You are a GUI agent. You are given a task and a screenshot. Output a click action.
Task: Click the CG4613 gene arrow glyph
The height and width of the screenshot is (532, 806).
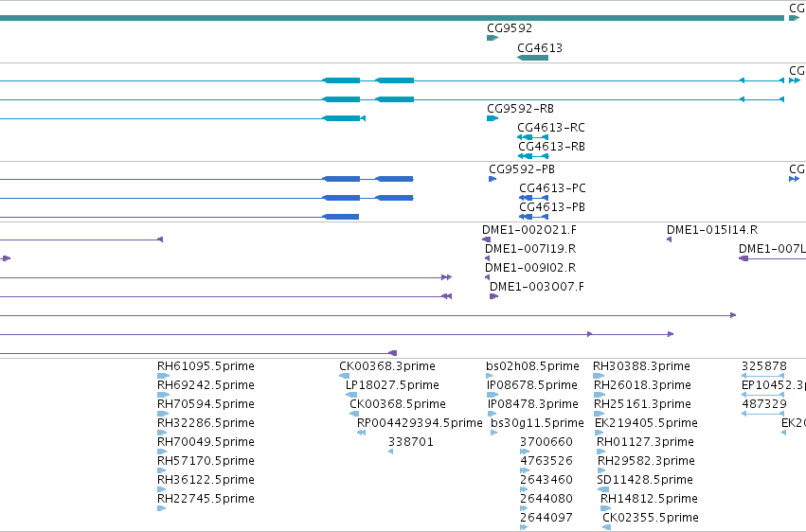tap(532, 58)
